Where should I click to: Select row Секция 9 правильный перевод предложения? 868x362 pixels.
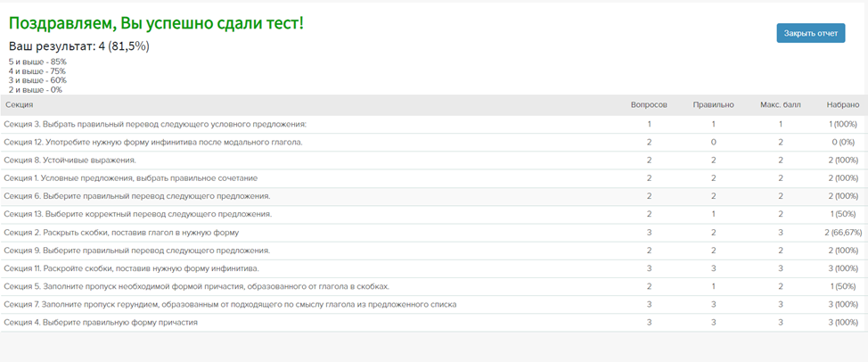click(x=433, y=251)
